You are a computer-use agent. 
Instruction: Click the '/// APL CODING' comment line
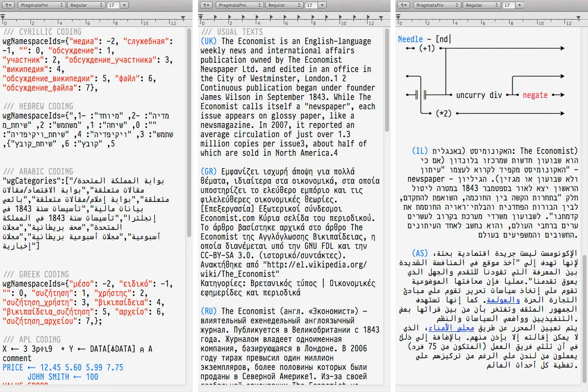32,340
